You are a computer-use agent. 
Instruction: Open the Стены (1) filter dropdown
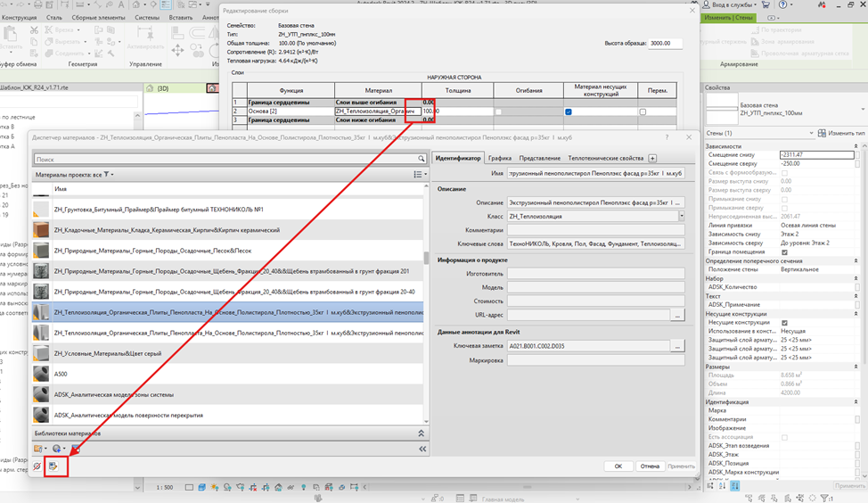click(x=811, y=133)
